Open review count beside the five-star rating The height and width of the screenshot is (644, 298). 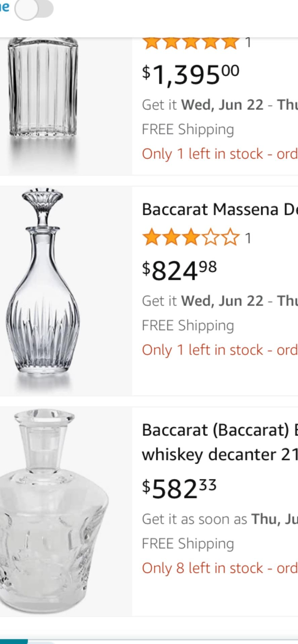(x=248, y=43)
